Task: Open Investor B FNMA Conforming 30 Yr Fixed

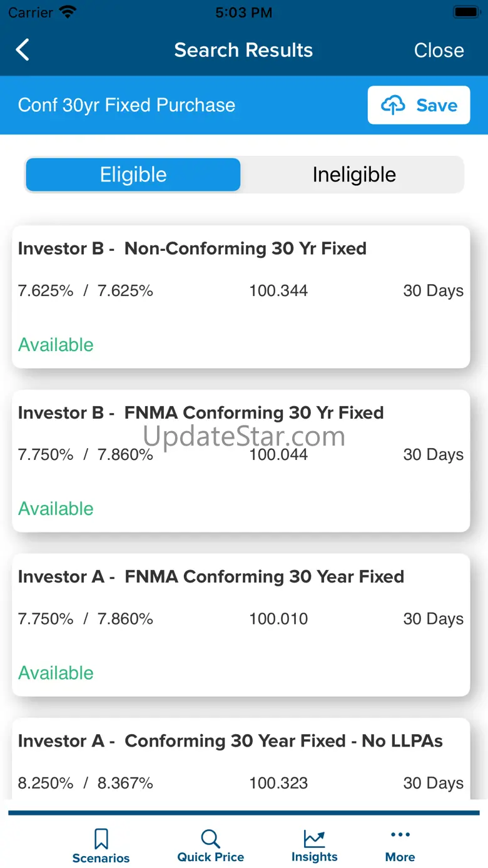Action: 241,461
